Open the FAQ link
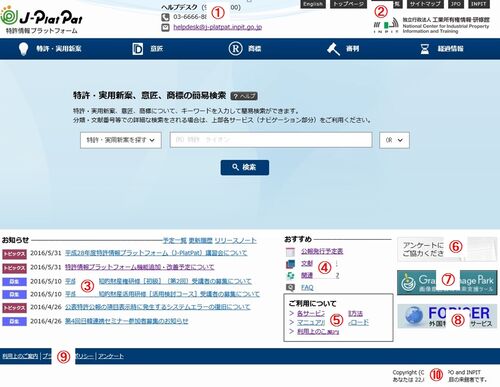Image resolution: width=500 pixels, height=387 pixels. (307, 287)
